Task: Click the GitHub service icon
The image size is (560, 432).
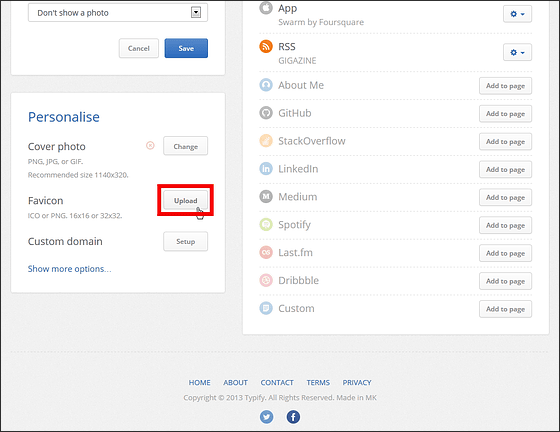Action: point(266,113)
